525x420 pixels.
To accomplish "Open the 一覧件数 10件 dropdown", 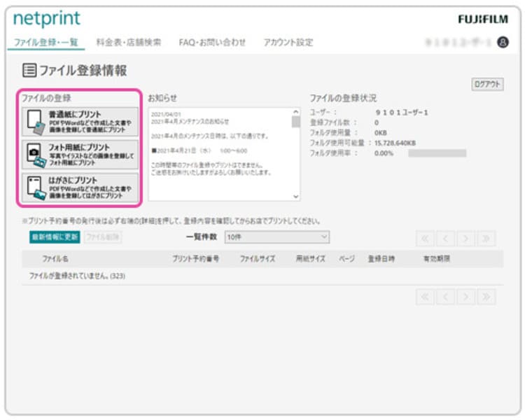I will click(x=277, y=237).
